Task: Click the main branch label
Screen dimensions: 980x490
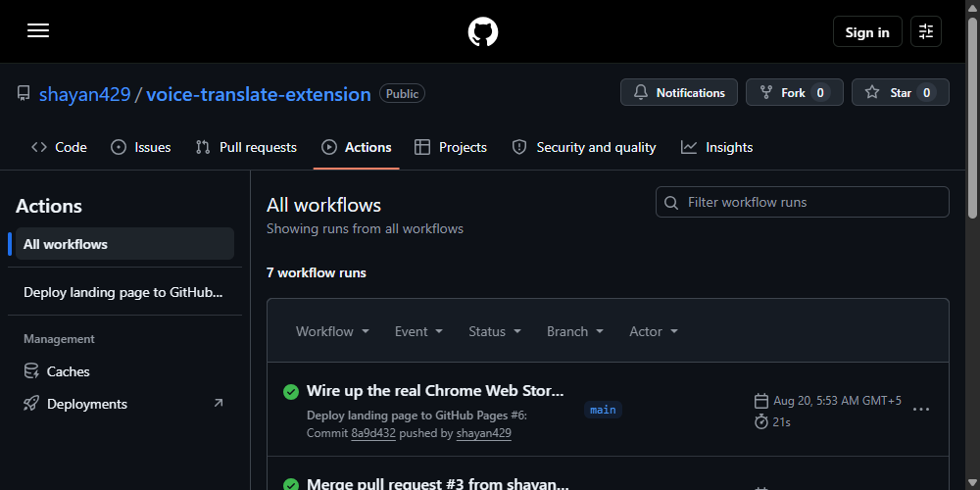Action: pos(603,410)
